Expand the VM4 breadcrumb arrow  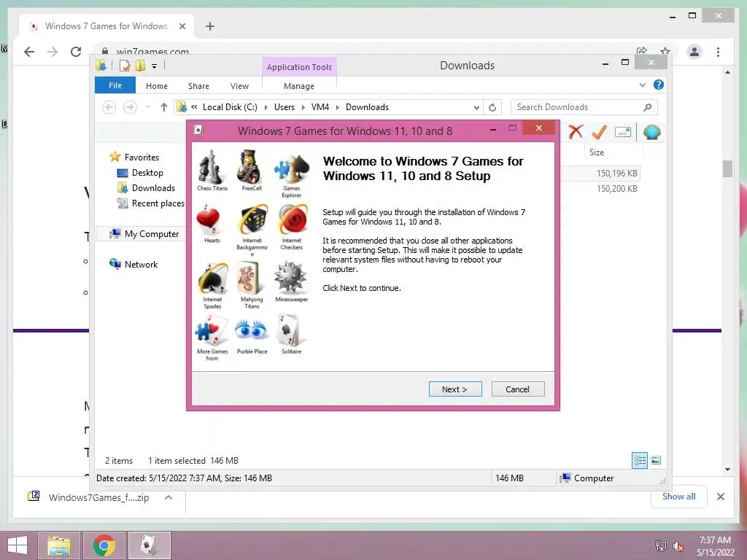337,108
